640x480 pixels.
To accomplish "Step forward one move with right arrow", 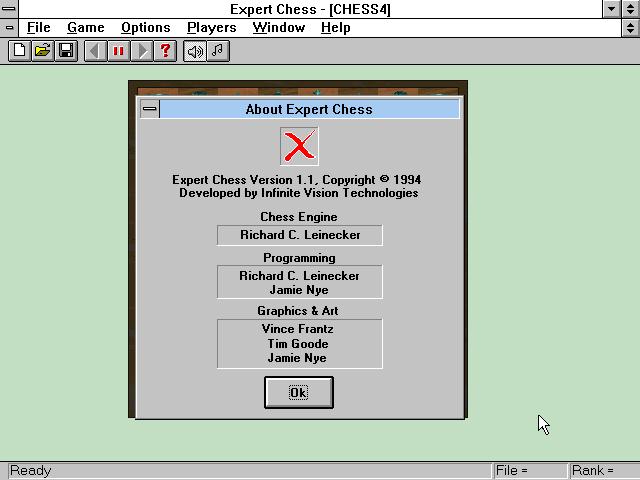I will (142, 51).
